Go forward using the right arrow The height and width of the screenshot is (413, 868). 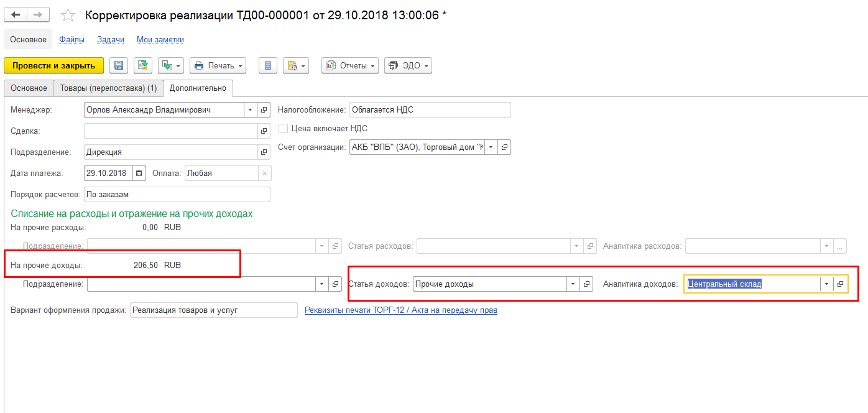[x=39, y=15]
